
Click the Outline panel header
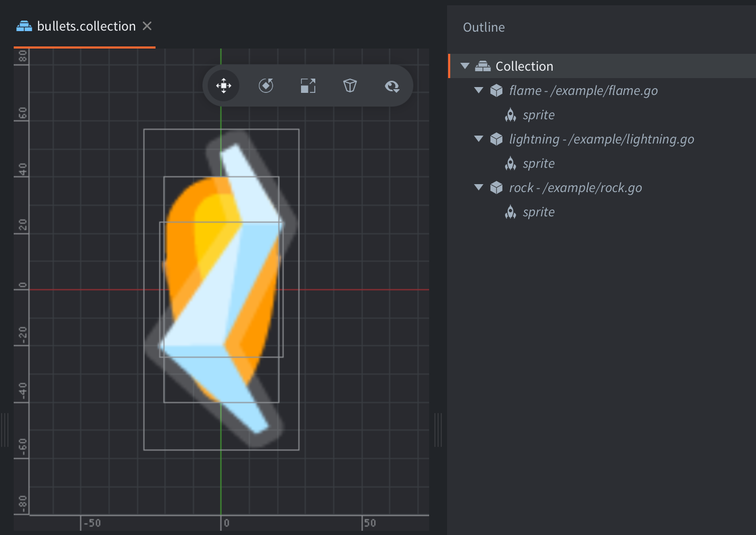(x=483, y=27)
